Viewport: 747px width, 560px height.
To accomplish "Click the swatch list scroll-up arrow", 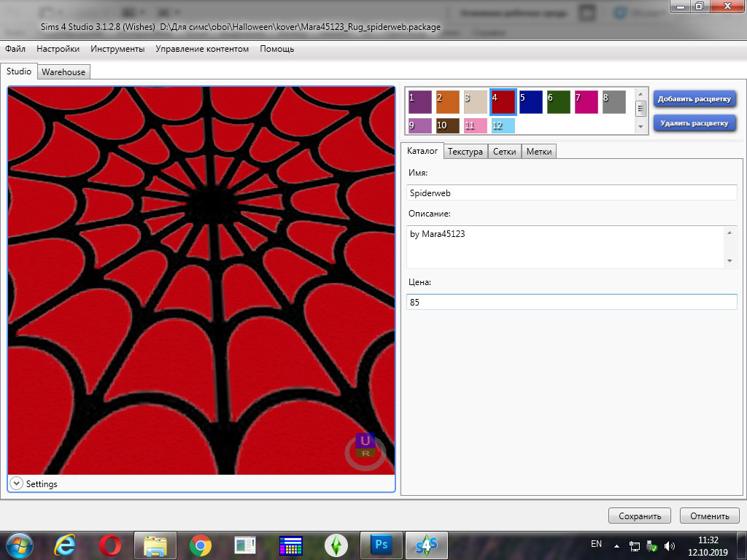I will coord(640,94).
